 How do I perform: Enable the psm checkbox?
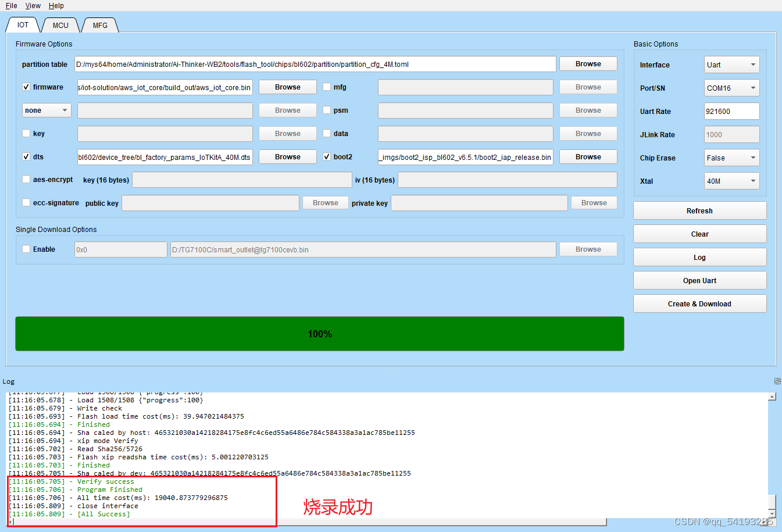(327, 110)
